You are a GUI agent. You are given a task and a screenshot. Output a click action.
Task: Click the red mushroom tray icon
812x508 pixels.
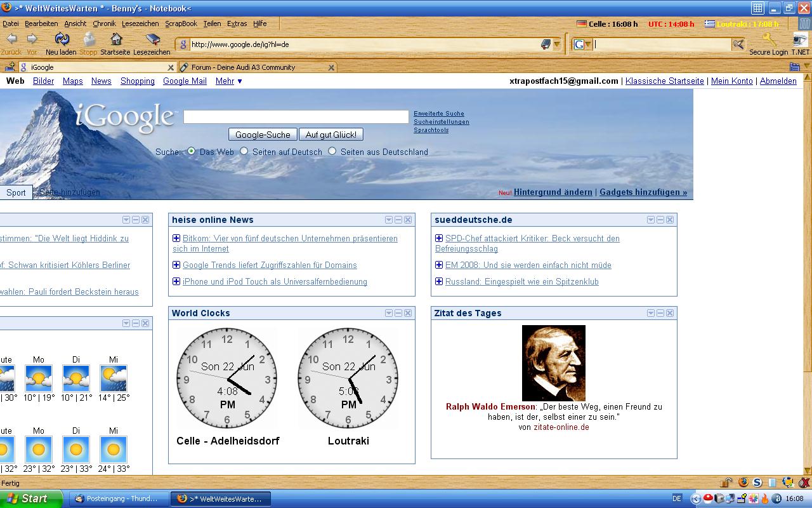[708, 499]
